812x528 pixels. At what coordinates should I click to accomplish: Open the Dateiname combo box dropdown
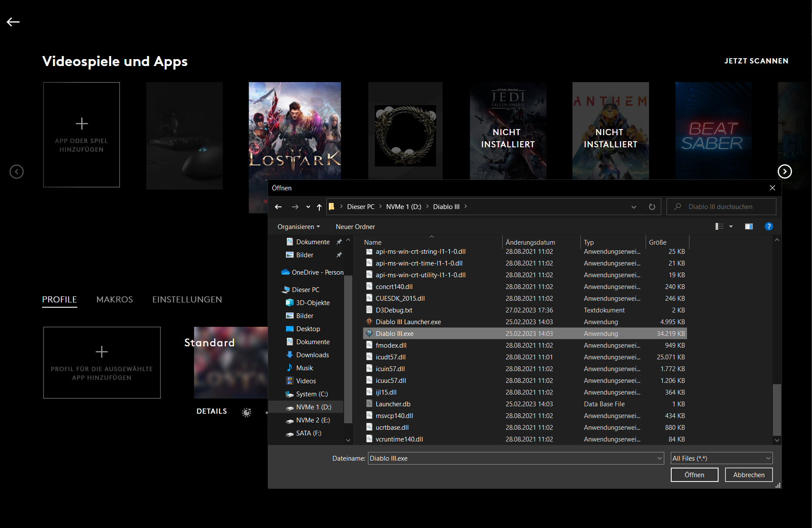pyautogui.click(x=660, y=458)
